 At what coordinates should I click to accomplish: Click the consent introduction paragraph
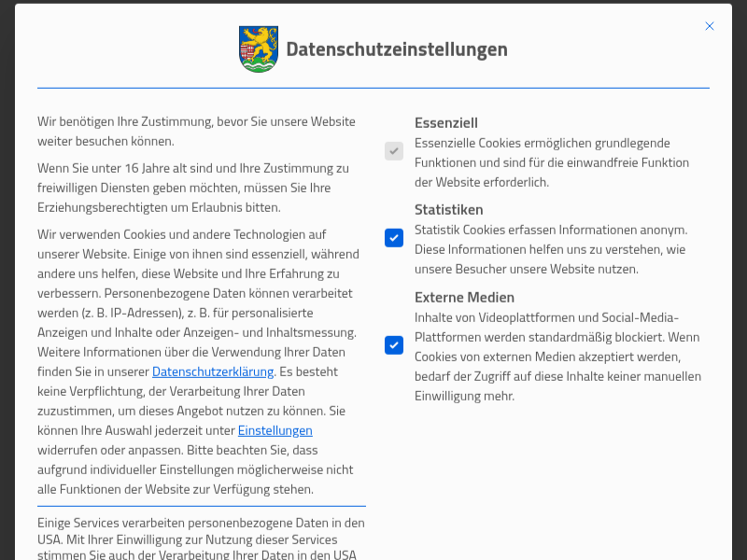click(196, 132)
